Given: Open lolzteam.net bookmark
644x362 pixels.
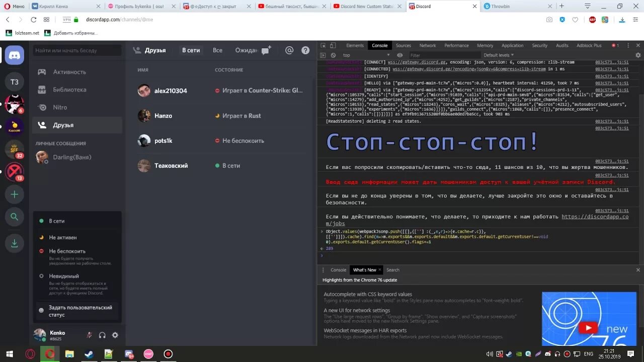Looking at the screenshot, I should click(x=23, y=33).
